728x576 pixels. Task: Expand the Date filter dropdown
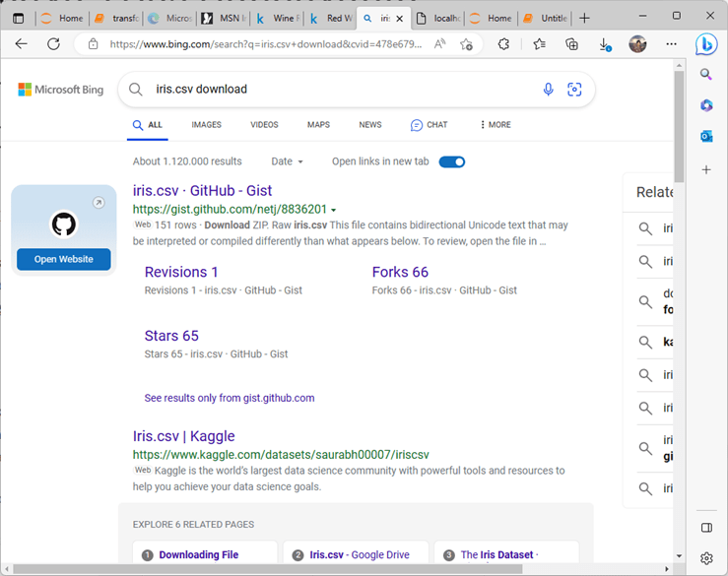point(287,161)
